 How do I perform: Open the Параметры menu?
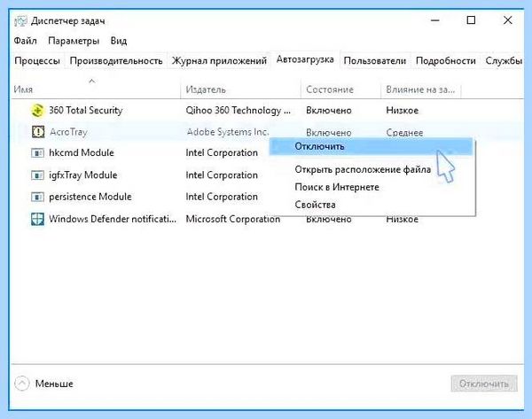click(x=74, y=41)
